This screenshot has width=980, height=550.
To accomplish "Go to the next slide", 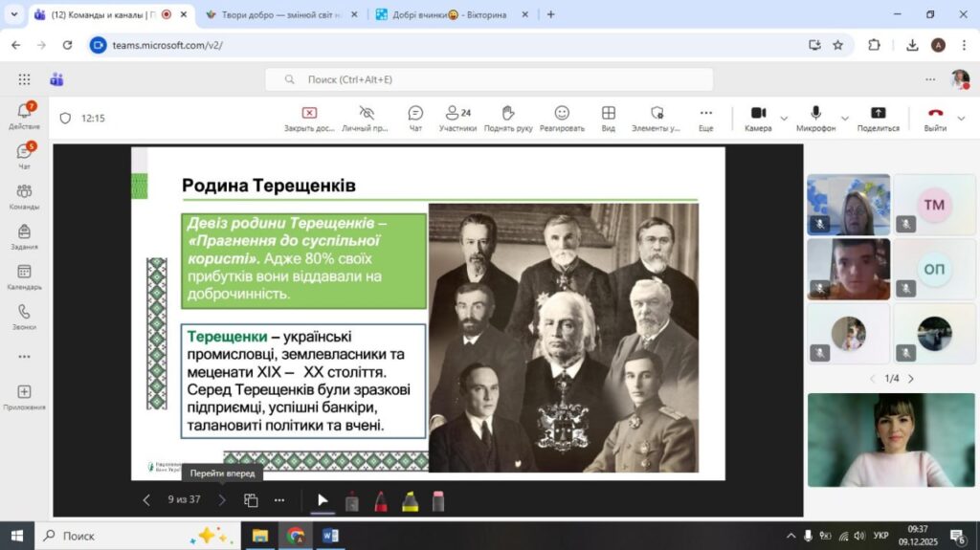I will tap(222, 500).
